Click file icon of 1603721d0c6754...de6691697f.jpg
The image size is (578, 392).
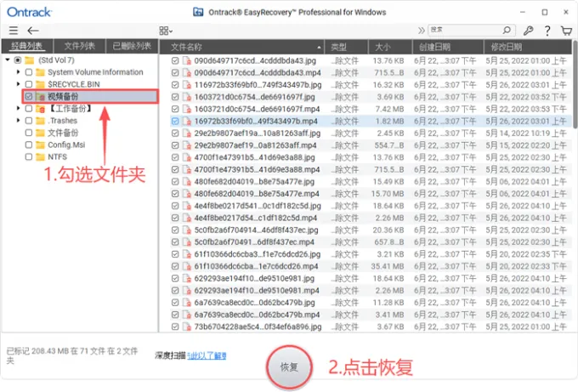187,97
